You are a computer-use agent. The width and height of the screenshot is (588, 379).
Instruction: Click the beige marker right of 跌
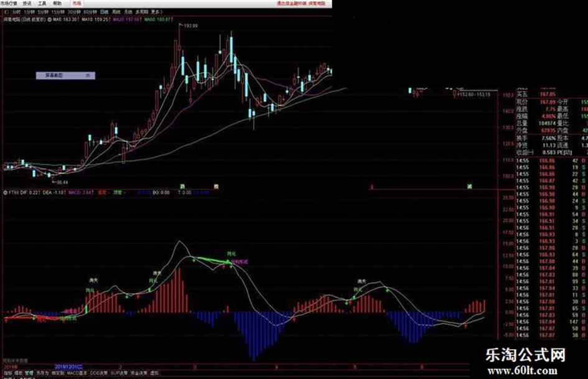[x=216, y=186]
